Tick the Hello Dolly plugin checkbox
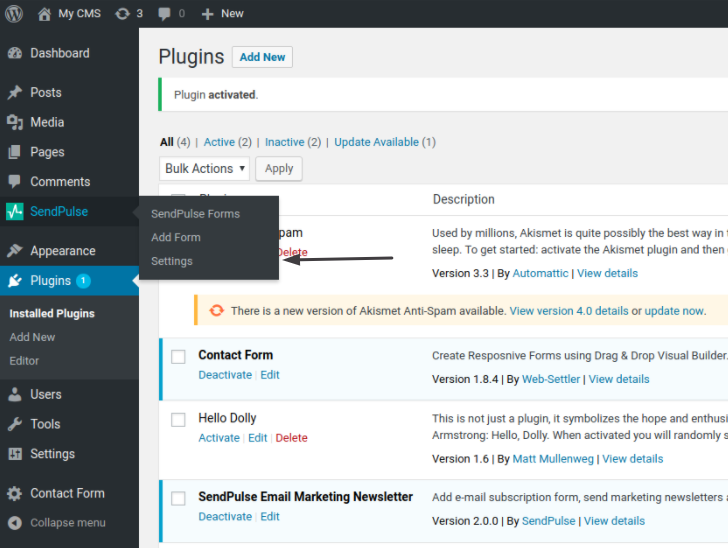 pos(178,419)
